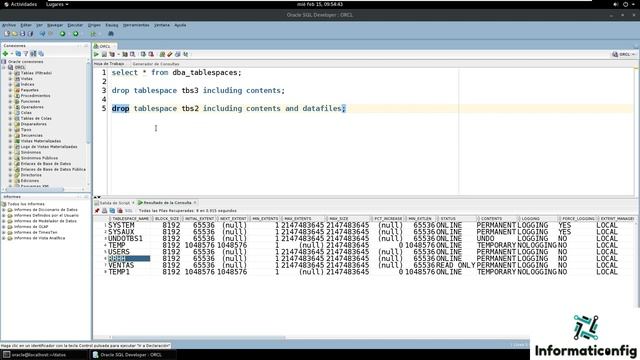640x360 pixels.
Task: Click the green plus New Connection icon
Action: pyautogui.click(x=5, y=53)
